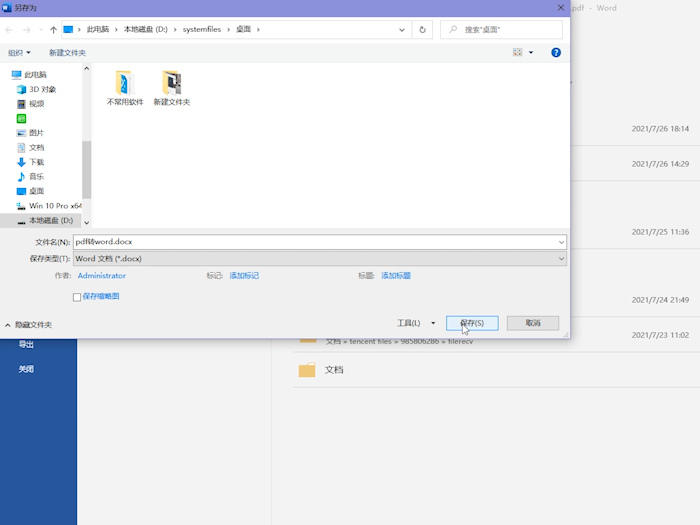700x525 pixels.
Task: Refresh the current folder listing
Action: pyautogui.click(x=423, y=30)
